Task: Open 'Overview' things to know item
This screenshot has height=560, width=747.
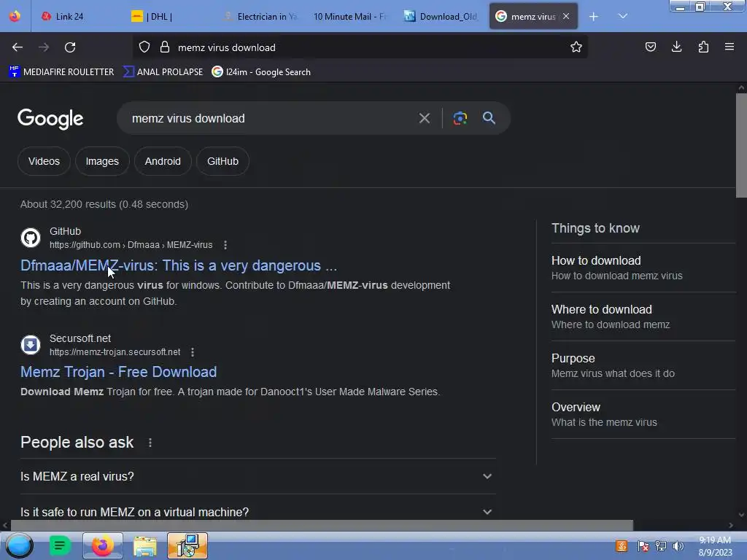Action: point(643,414)
